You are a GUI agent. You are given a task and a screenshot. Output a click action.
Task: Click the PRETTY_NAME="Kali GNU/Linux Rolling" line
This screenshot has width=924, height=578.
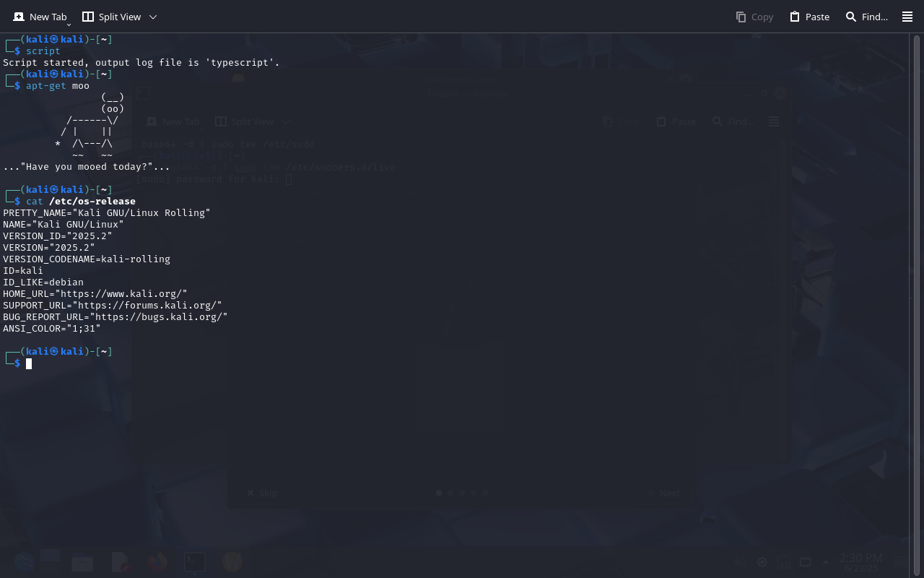(x=107, y=213)
